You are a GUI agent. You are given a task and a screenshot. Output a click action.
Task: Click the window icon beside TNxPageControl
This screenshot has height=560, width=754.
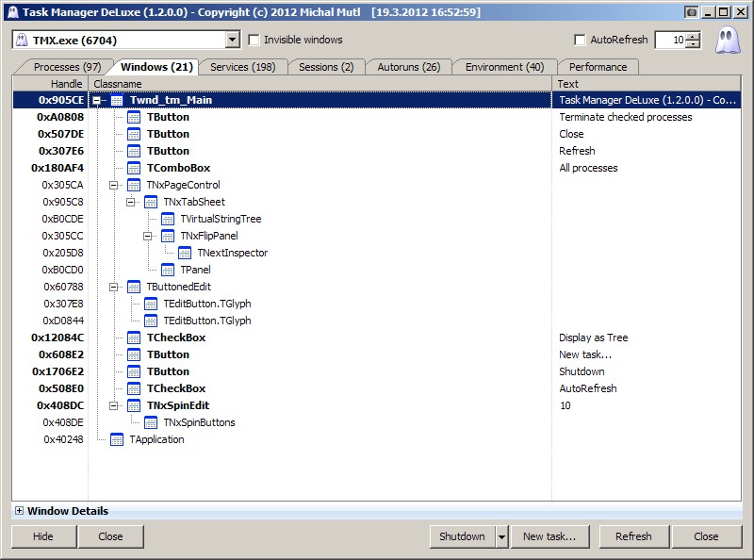click(x=134, y=185)
